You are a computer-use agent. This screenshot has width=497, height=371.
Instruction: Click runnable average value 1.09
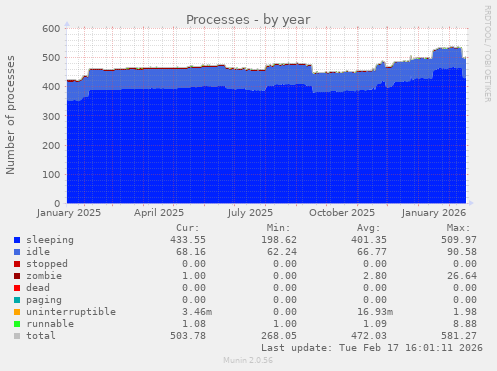(375, 324)
